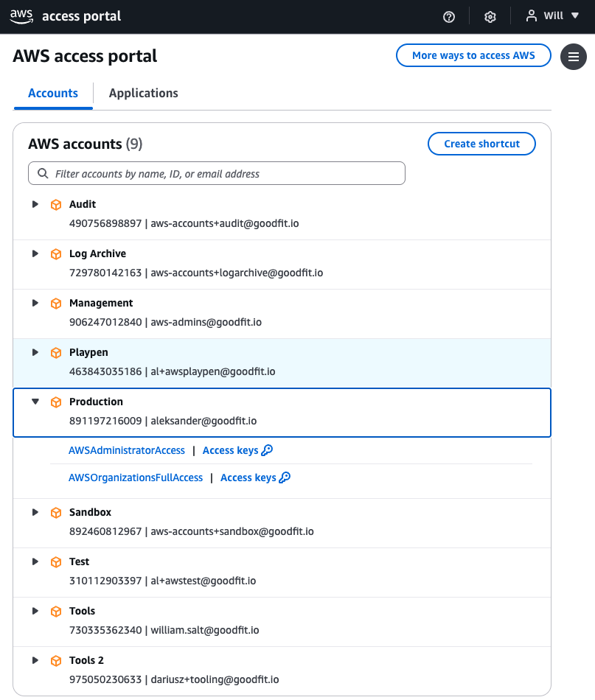Open the help question mark icon
Image resolution: width=595 pixels, height=700 pixels.
(449, 17)
